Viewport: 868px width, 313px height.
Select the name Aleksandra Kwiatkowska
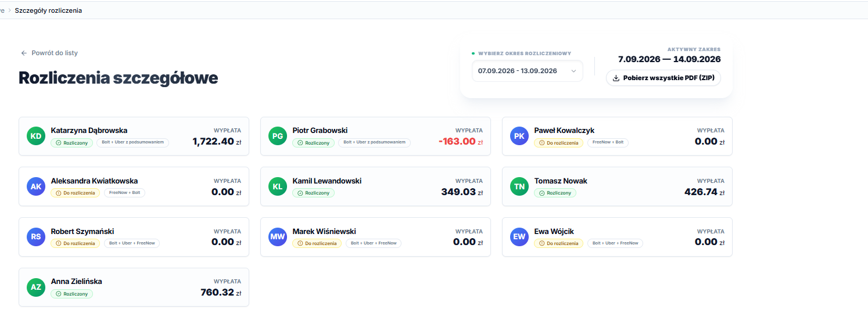point(94,181)
